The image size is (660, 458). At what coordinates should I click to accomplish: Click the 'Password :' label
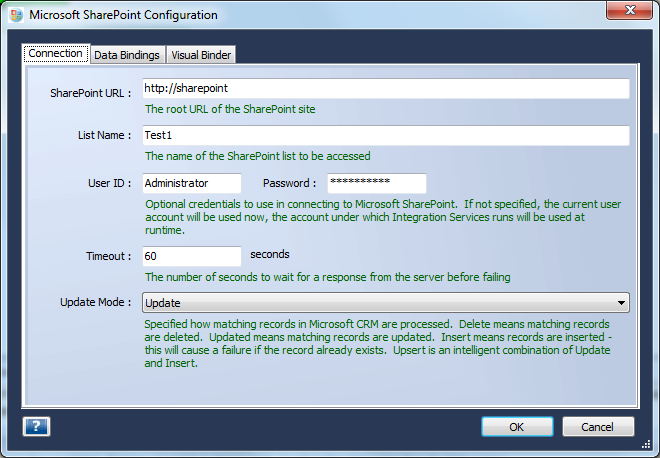point(290,183)
